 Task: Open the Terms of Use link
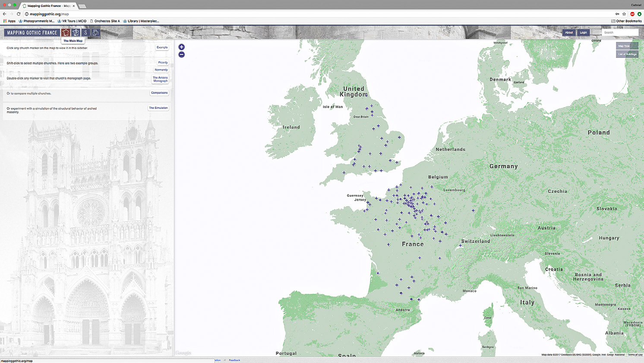[635, 355]
